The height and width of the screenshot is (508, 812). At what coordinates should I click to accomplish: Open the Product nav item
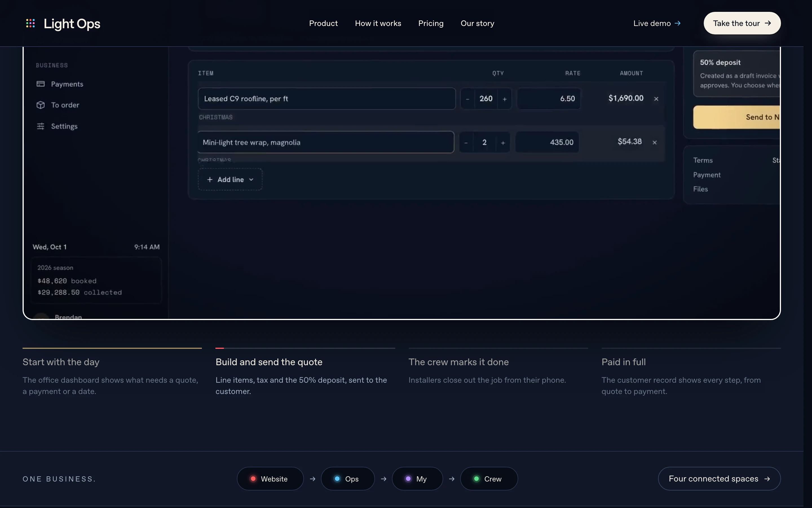point(323,23)
